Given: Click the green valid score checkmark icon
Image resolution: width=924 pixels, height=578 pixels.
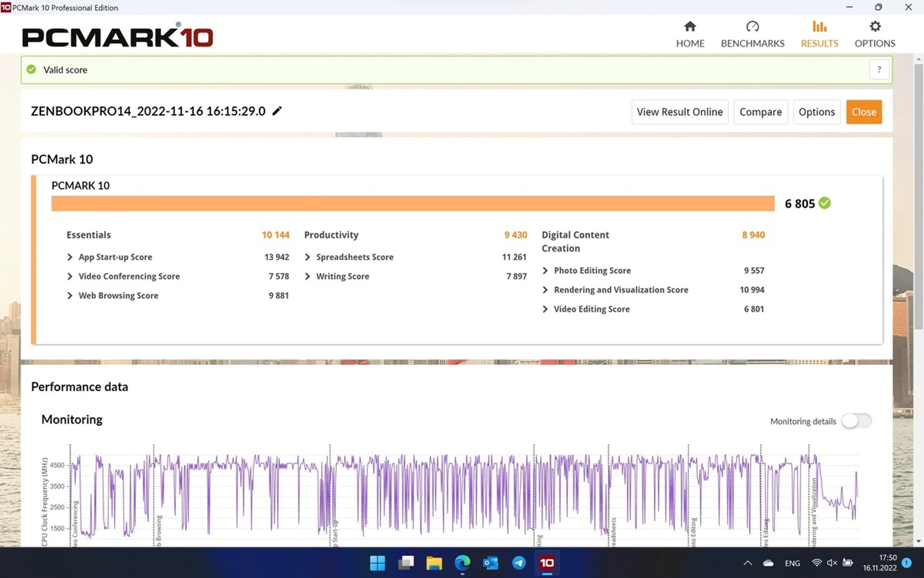Looking at the screenshot, I should pos(31,69).
